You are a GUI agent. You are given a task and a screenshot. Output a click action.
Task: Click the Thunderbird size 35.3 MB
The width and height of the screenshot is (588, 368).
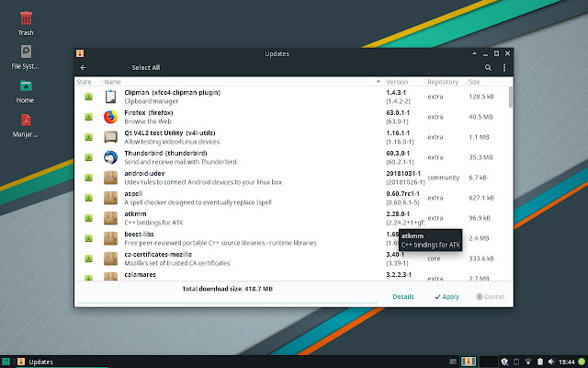[x=481, y=157]
